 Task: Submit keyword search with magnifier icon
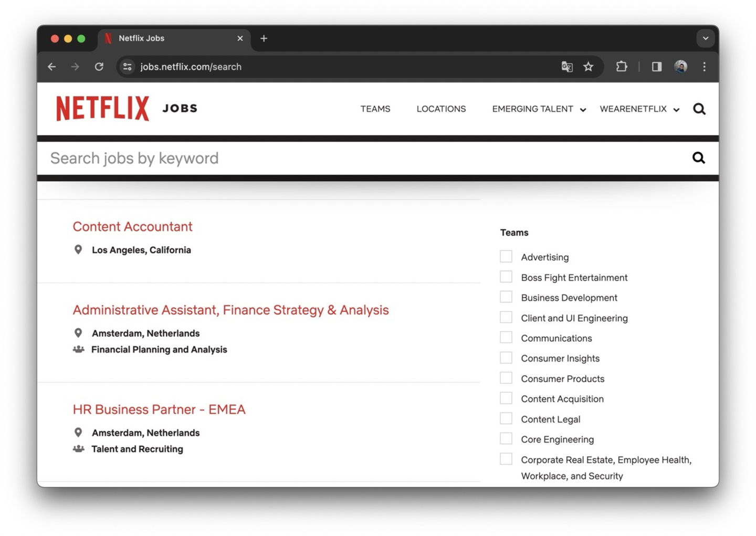699,158
